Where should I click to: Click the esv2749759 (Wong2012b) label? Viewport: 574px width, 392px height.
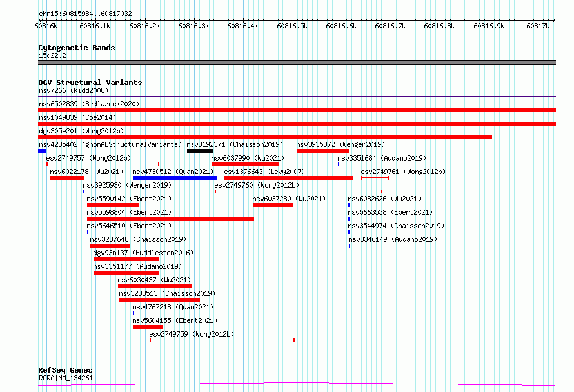192,334
